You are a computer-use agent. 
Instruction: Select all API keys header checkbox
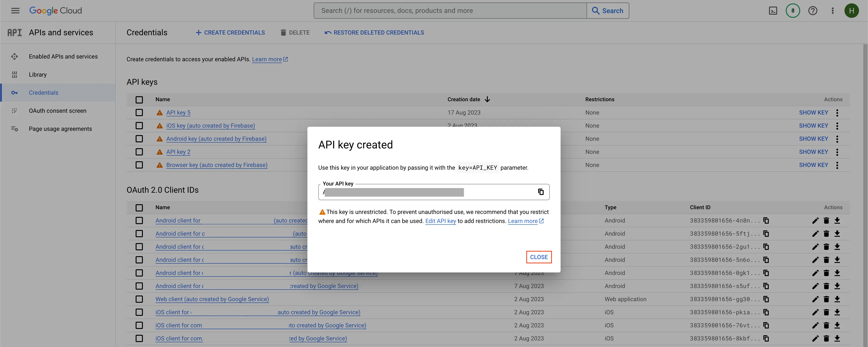(x=139, y=100)
